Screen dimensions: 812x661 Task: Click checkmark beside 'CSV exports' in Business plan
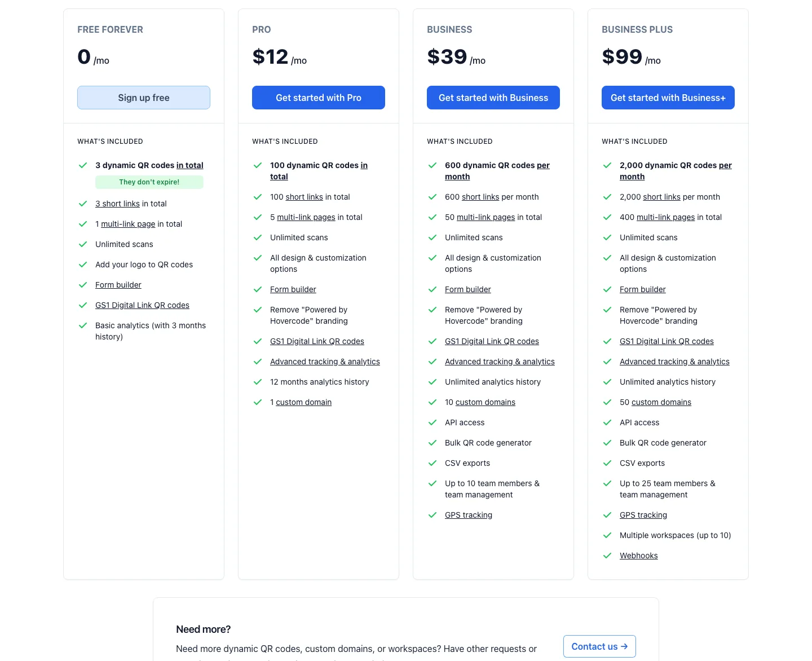click(433, 463)
